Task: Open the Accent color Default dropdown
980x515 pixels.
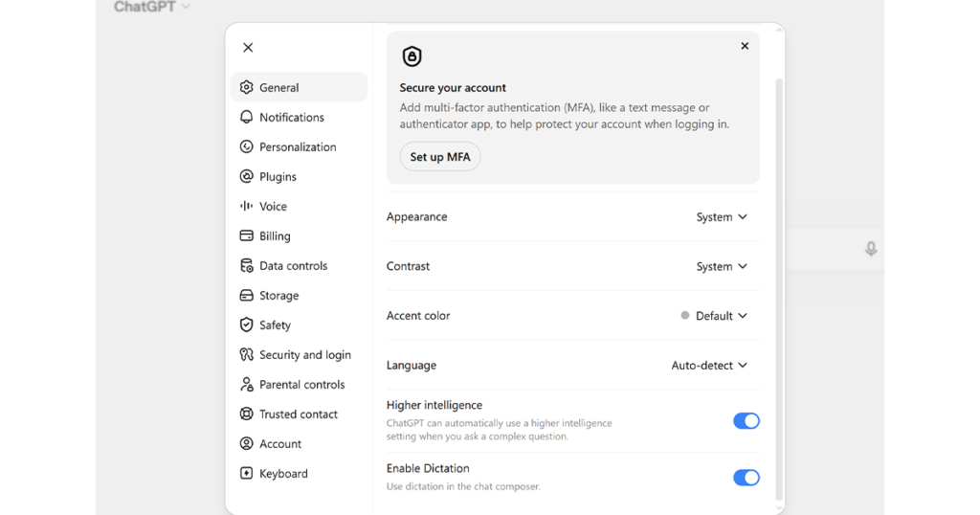Action: [x=714, y=316]
